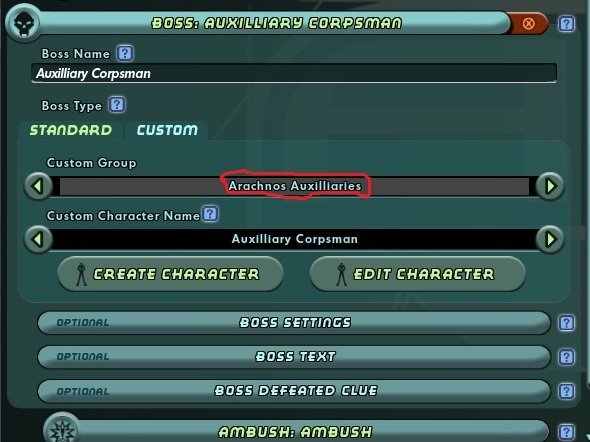Screen dimensions: 590x442
Task: Click the Ambush starburst icon
Action: (x=61, y=429)
